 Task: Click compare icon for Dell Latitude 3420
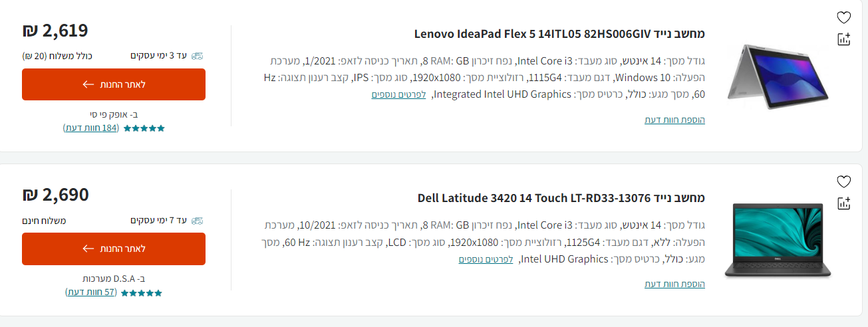pos(843,203)
